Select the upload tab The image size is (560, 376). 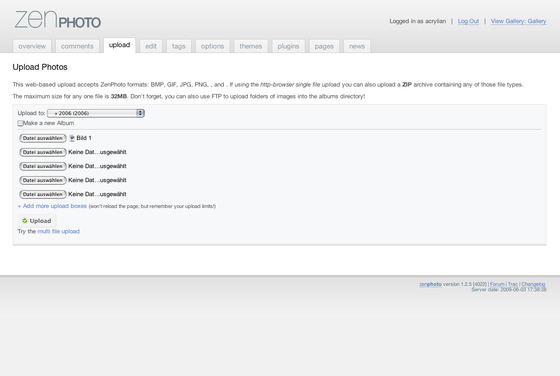pyautogui.click(x=119, y=45)
